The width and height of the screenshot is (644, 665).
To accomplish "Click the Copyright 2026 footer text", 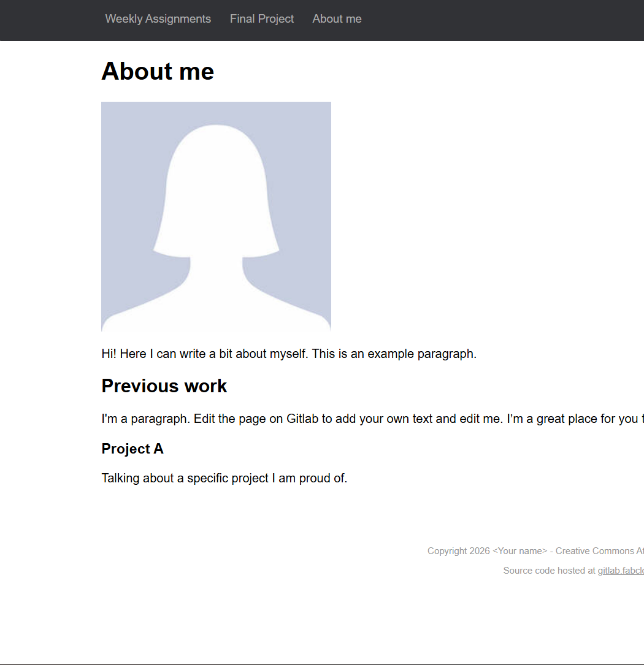I will point(459,550).
